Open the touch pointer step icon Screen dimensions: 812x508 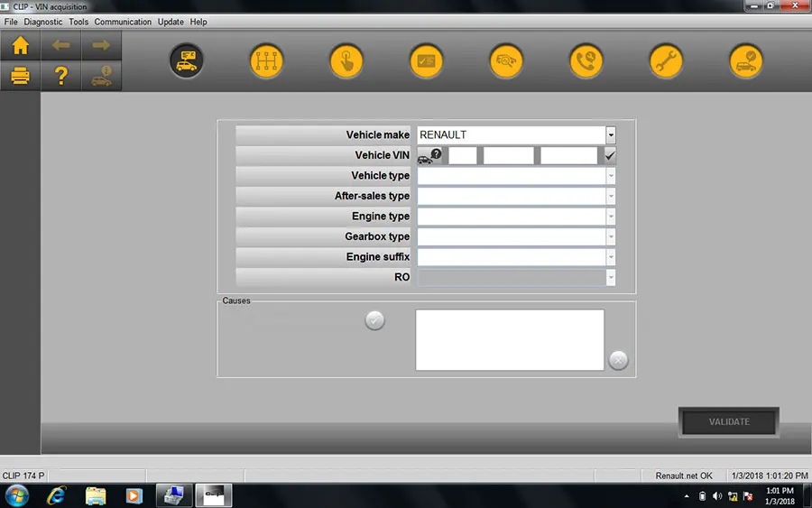coord(346,61)
